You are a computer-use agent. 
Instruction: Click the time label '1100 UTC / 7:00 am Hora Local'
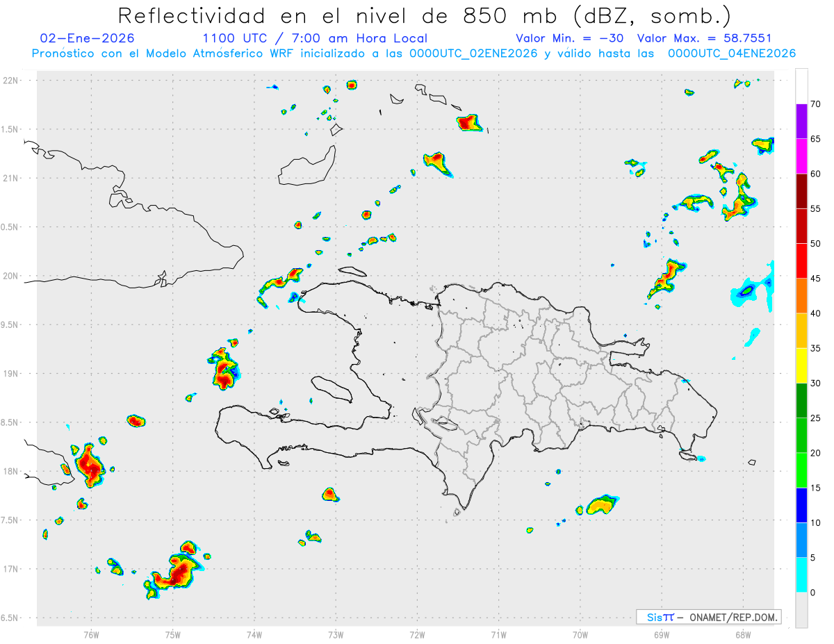point(315,38)
